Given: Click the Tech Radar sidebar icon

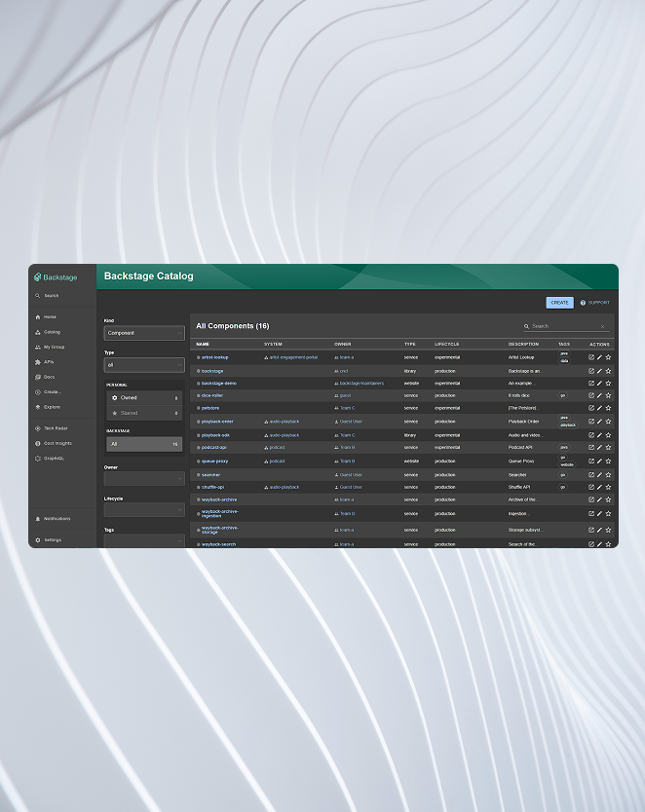Looking at the screenshot, I should point(38,428).
